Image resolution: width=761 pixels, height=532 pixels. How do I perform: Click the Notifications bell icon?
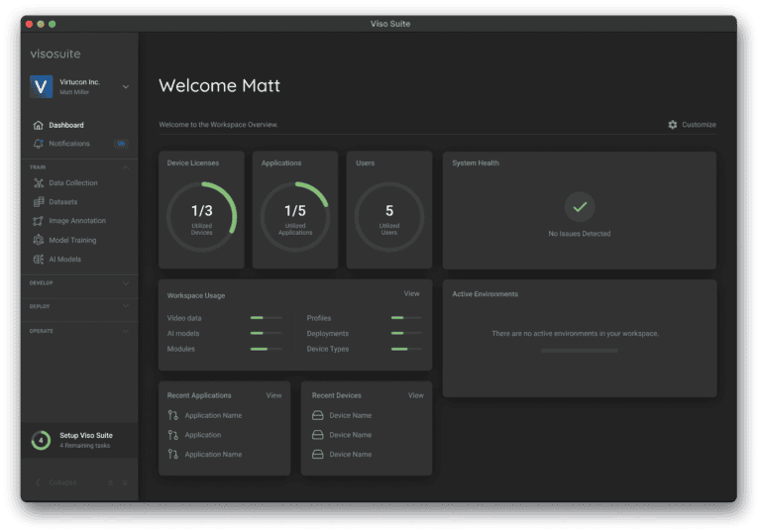tap(38, 144)
